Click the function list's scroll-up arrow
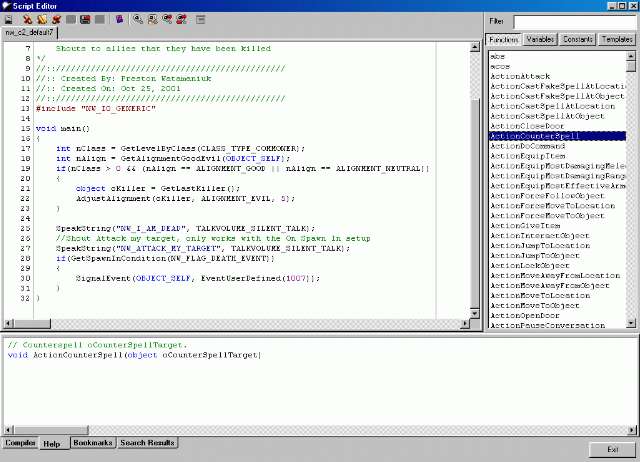This screenshot has width=640, height=462. 632,54
